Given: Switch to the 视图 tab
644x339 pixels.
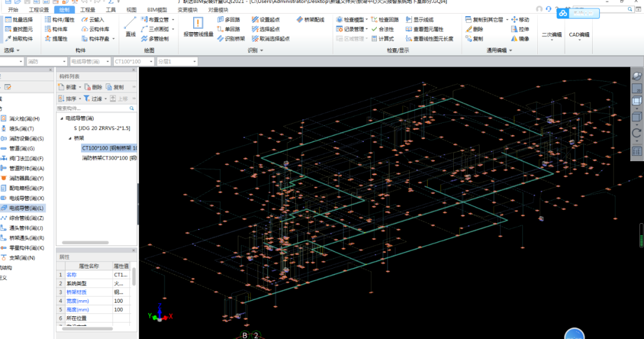Looking at the screenshot, I should [x=131, y=10].
